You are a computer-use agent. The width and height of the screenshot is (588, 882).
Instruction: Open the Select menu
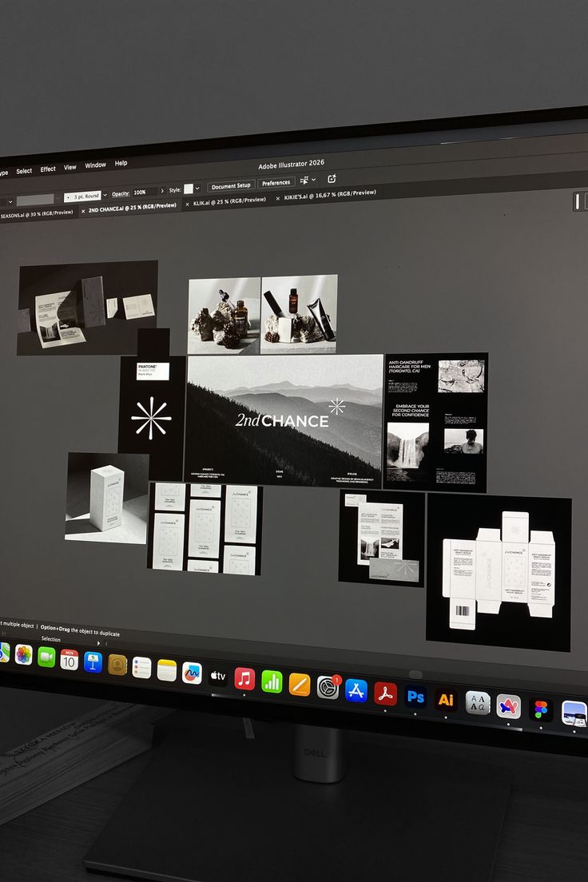24,171
